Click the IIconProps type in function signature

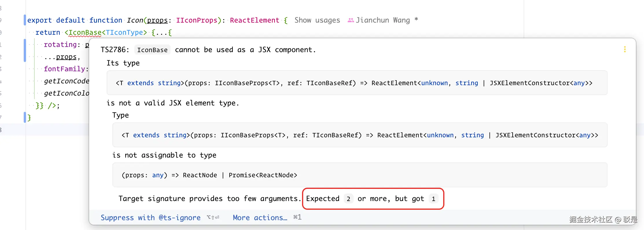196,20
